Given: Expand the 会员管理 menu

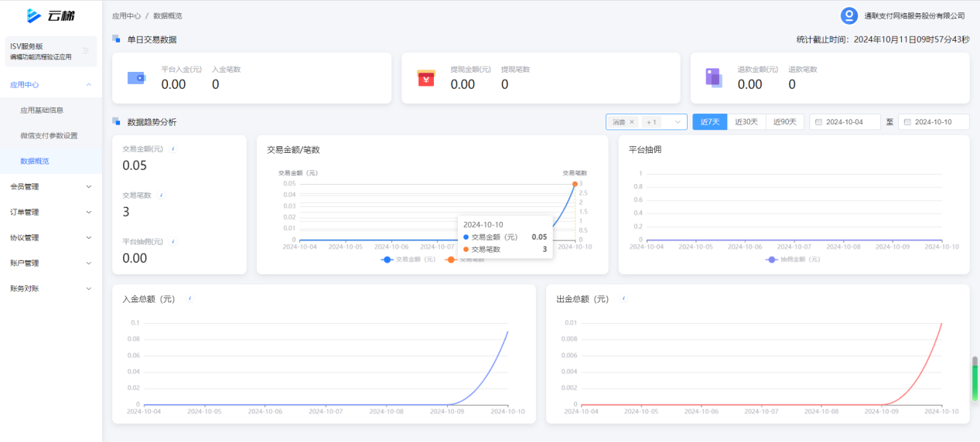Looking at the screenshot, I should click(51, 186).
